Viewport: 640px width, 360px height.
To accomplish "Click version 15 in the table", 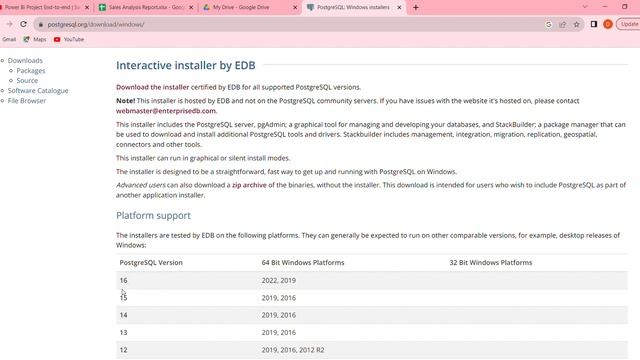I will click(123, 298).
